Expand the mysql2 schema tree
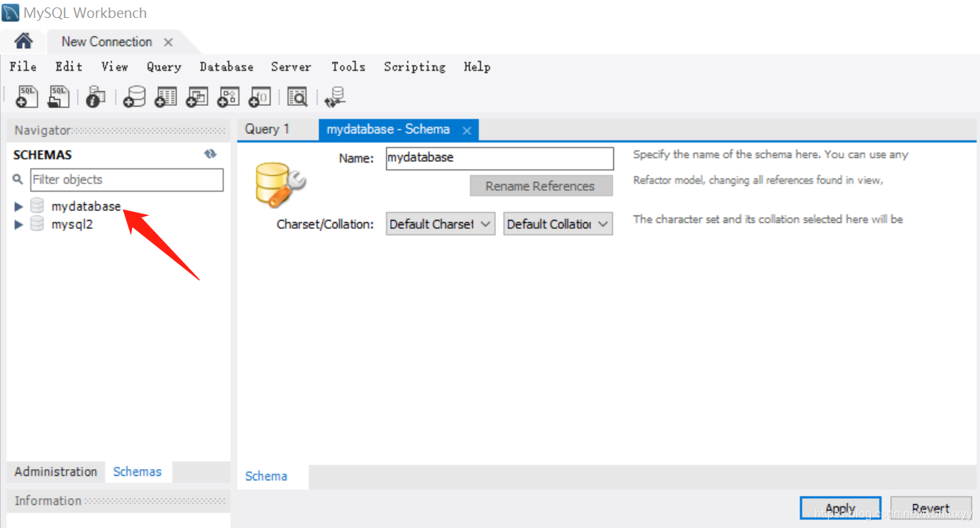 (x=19, y=224)
